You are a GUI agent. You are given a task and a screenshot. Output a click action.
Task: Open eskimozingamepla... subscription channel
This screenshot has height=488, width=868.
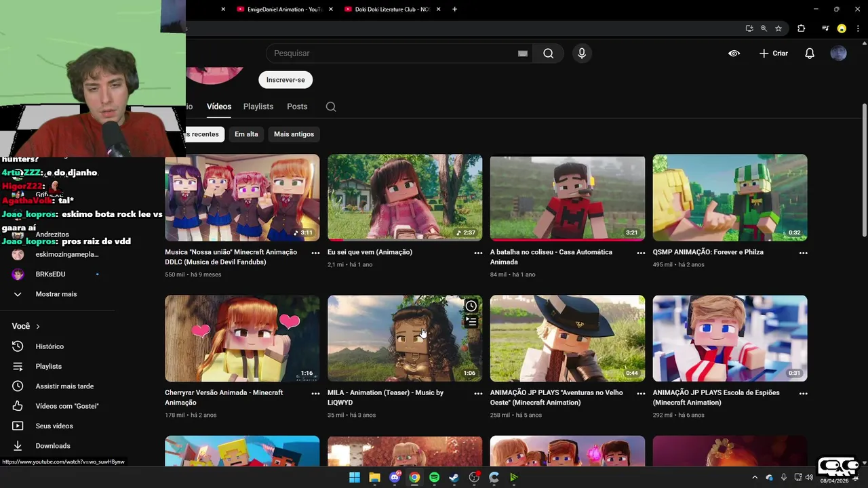coord(66,255)
